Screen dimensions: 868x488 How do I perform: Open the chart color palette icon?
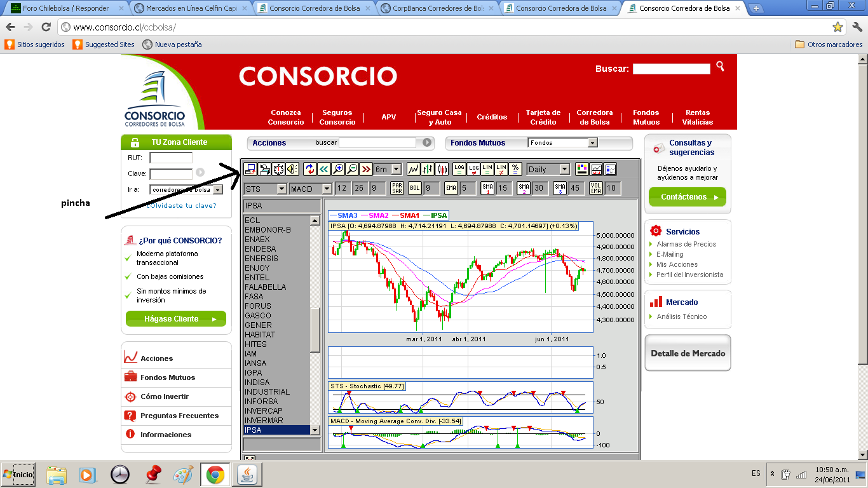(x=582, y=169)
